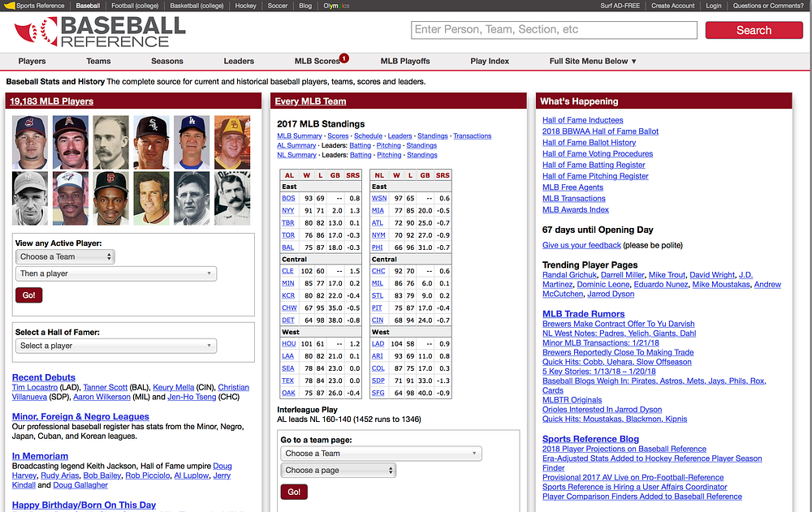Open the Giants cap player photo
This screenshot has width=812, height=512.
coord(110,198)
